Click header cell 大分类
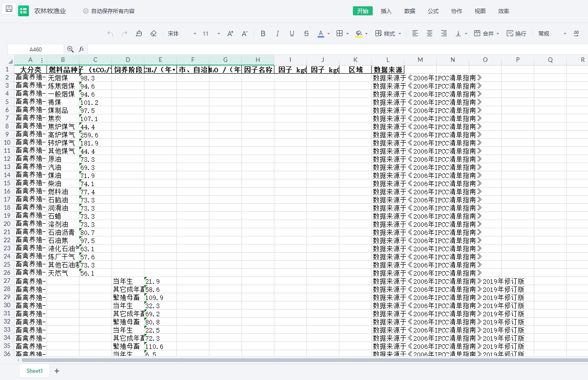This screenshot has height=380, width=588. [30, 70]
